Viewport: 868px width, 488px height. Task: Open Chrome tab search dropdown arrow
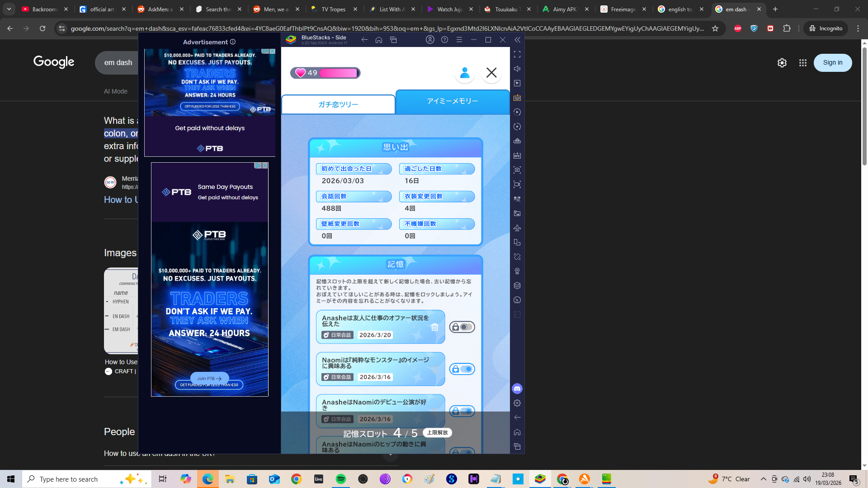pyautogui.click(x=9, y=9)
